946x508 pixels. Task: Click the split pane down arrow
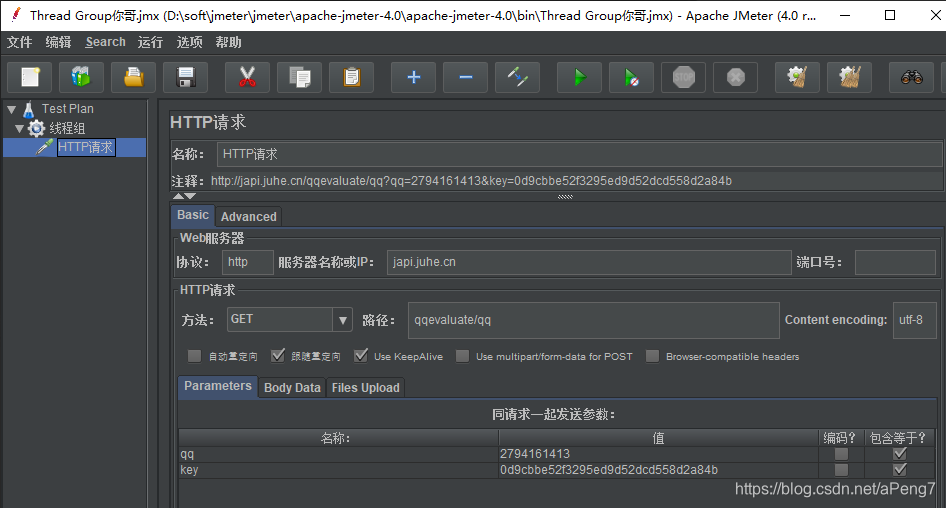click(x=190, y=196)
